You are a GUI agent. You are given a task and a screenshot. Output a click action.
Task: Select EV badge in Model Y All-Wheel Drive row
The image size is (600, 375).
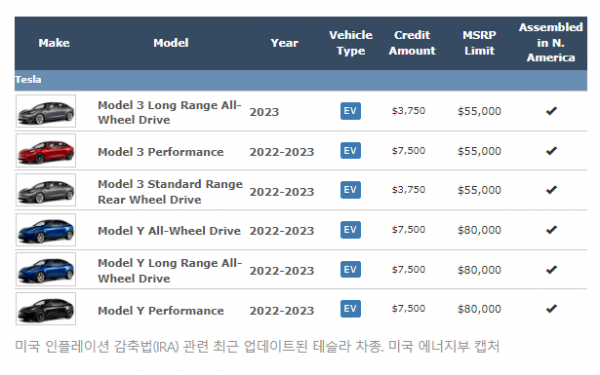pos(351,230)
